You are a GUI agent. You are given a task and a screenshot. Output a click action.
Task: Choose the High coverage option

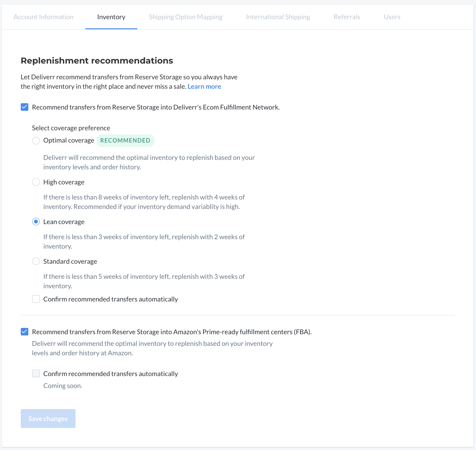coord(36,182)
